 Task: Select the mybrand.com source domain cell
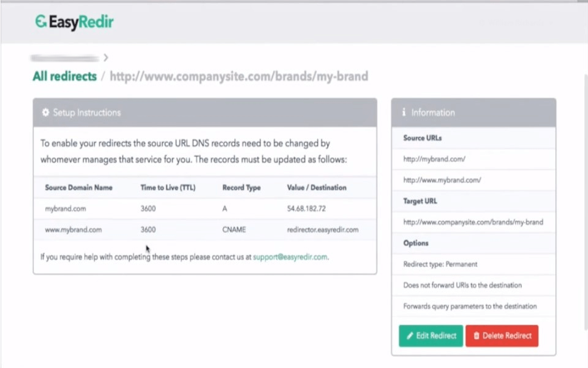coord(66,209)
